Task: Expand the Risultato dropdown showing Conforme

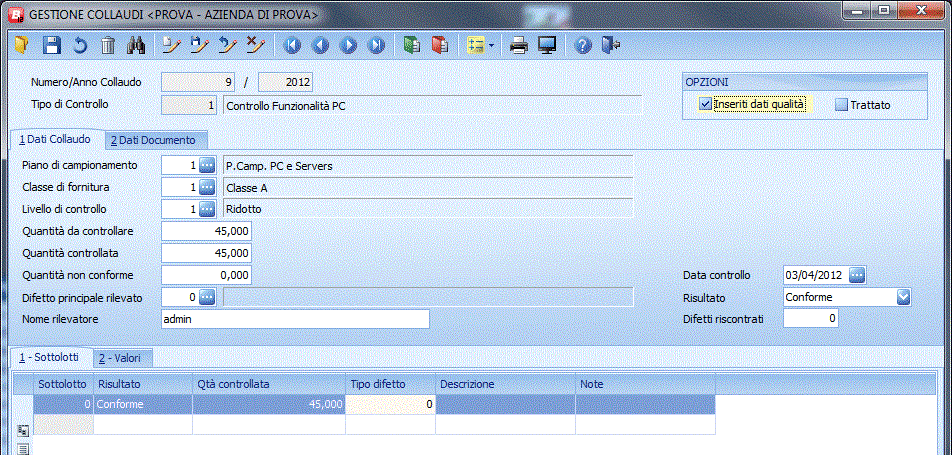Action: 904,296
